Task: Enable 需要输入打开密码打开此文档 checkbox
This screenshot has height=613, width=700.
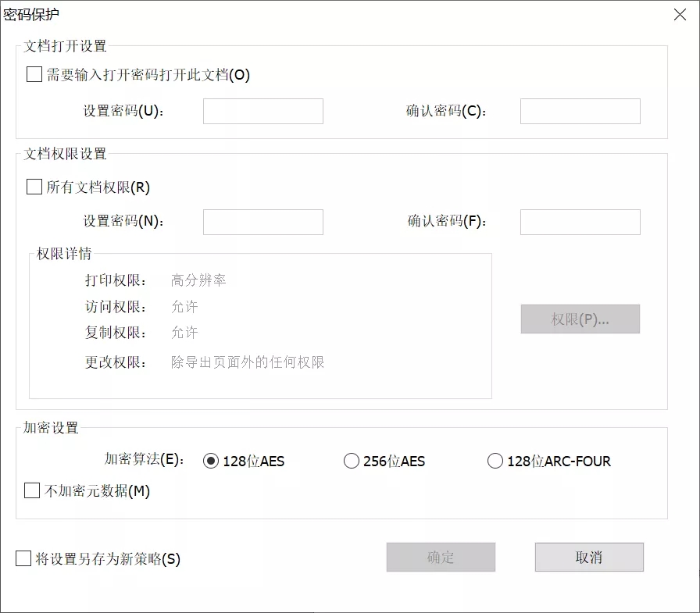Action: click(33, 74)
